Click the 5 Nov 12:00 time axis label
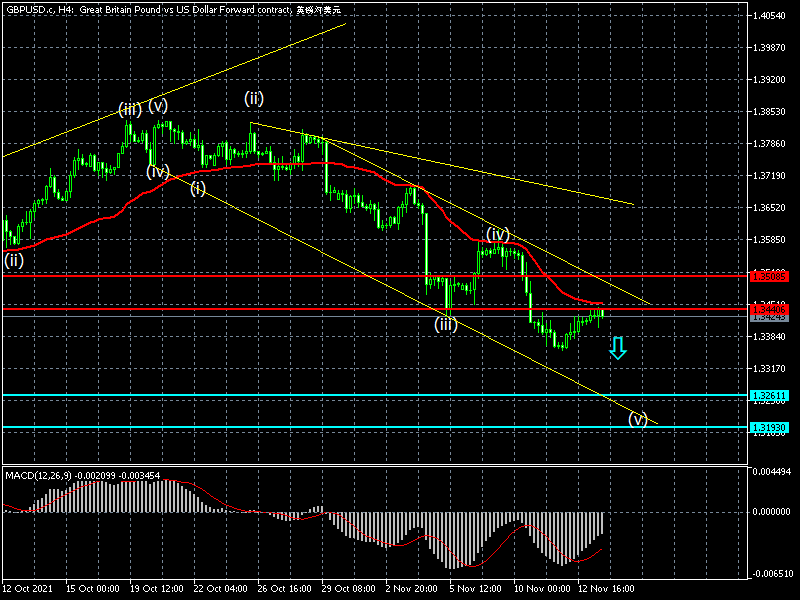800x600 pixels. pyautogui.click(x=474, y=589)
